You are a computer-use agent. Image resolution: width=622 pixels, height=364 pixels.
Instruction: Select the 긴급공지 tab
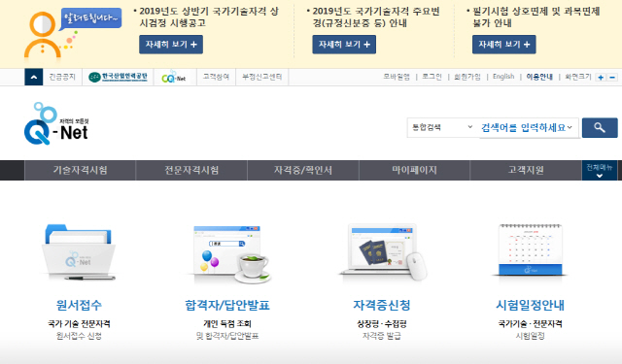[x=62, y=77]
